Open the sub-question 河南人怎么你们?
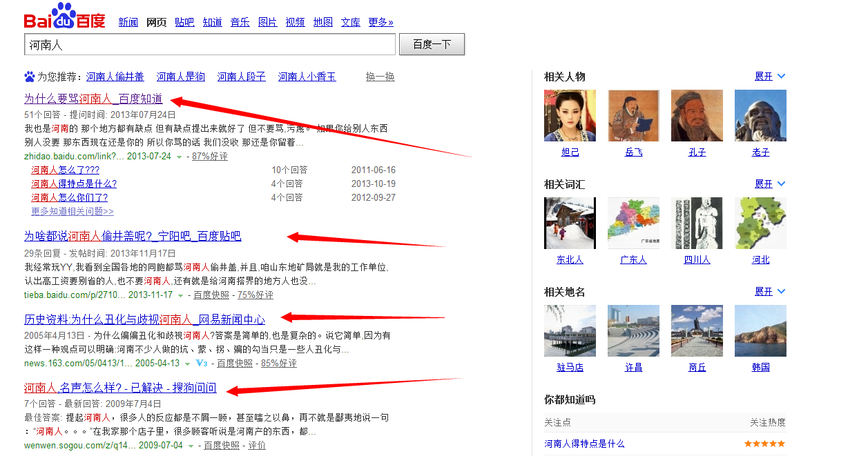The width and height of the screenshot is (868, 456). pos(70,198)
